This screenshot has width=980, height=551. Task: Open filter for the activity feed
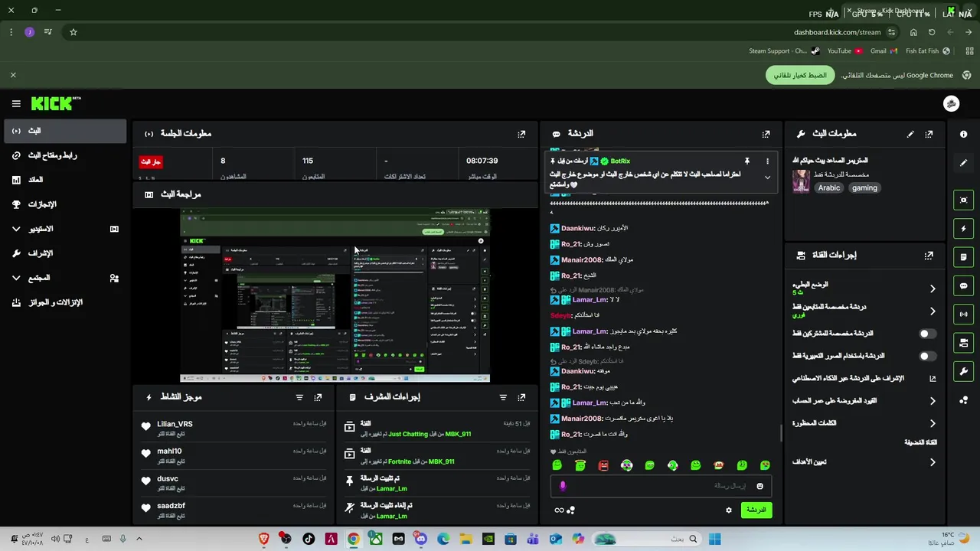click(x=299, y=397)
